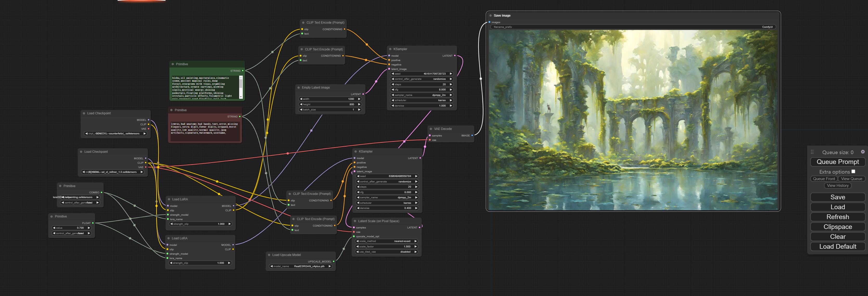Viewport: 868px width, 296px height.
Task: Open settings gear in queue panel
Action: (863, 152)
